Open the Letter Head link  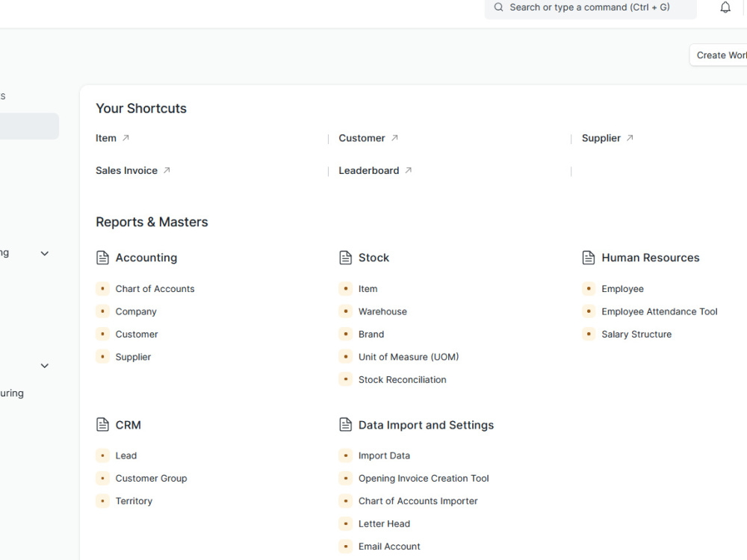384,524
